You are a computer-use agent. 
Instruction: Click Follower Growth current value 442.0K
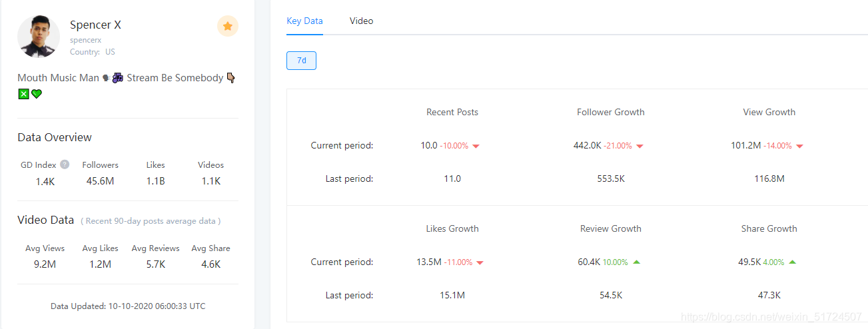[x=588, y=145]
